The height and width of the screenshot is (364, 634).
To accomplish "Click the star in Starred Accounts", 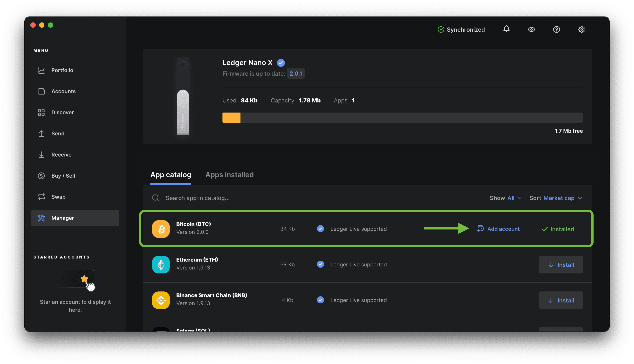I will [84, 278].
